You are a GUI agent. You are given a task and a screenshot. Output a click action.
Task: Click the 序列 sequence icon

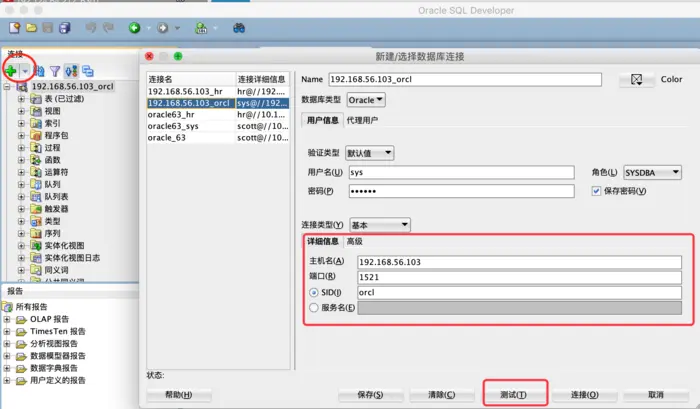36,234
